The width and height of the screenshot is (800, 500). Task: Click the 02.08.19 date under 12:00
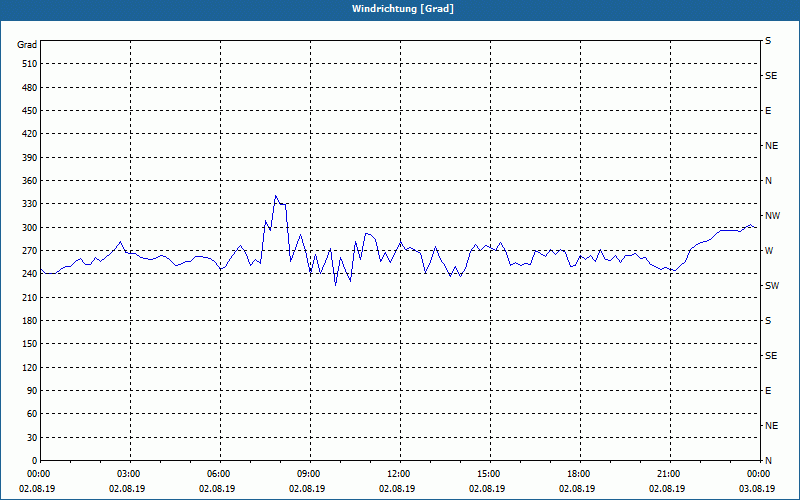397,489
